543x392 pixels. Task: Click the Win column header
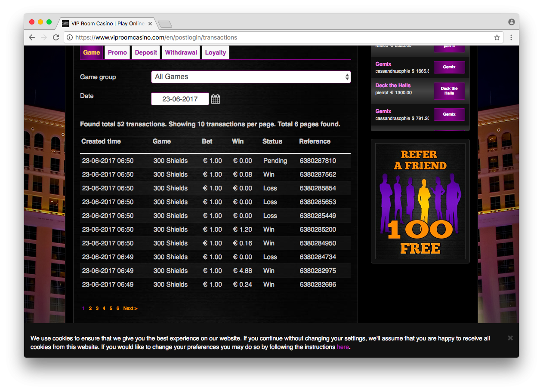[238, 141]
